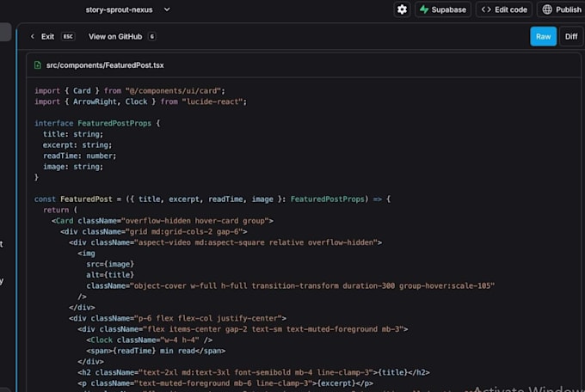The image size is (585, 392).
Task: Switch to the Raw view tab
Action: point(543,36)
